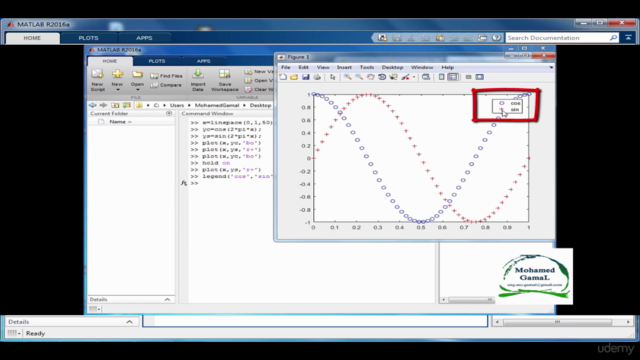Click Compare in inner MATLAB ribbon
Screen dimensions: 640x360
pos(166,85)
